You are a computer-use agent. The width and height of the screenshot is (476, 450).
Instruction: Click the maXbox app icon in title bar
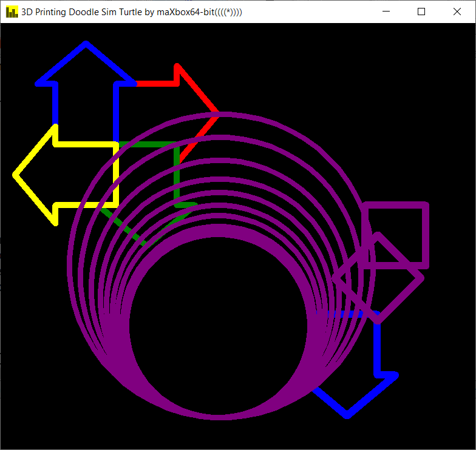coord(12,12)
